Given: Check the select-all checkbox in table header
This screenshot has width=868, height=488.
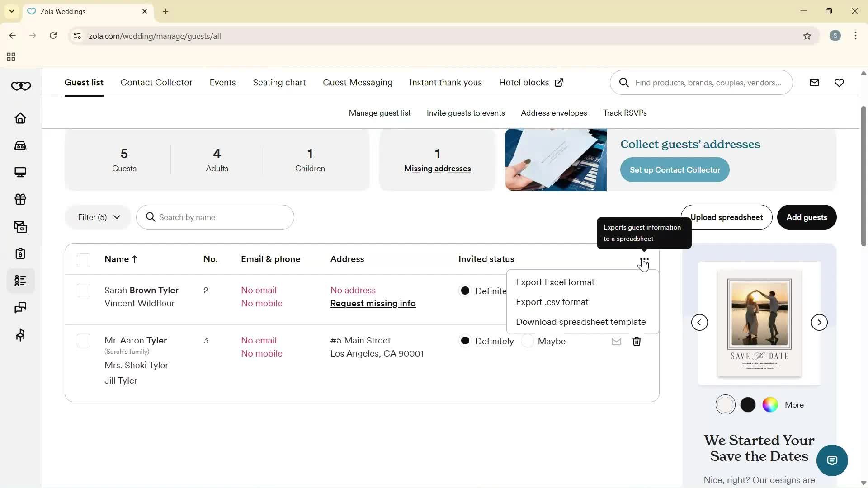Looking at the screenshot, I should tap(84, 260).
